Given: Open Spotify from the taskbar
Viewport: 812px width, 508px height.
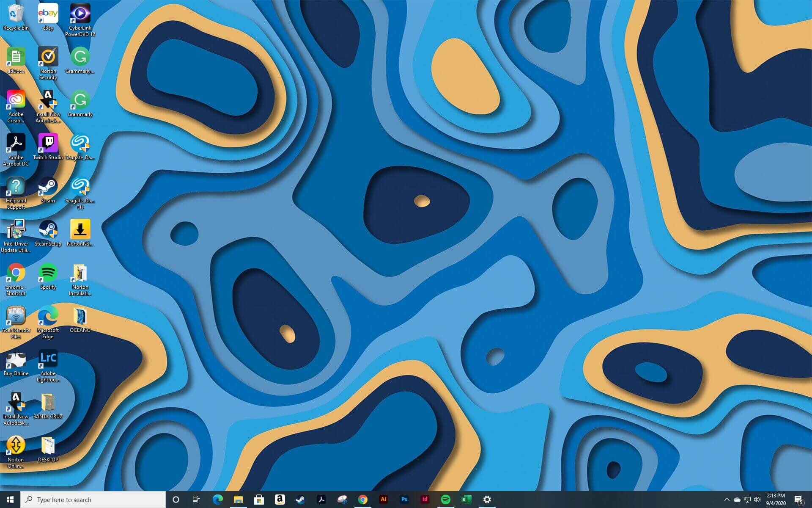Looking at the screenshot, I should 445,499.
